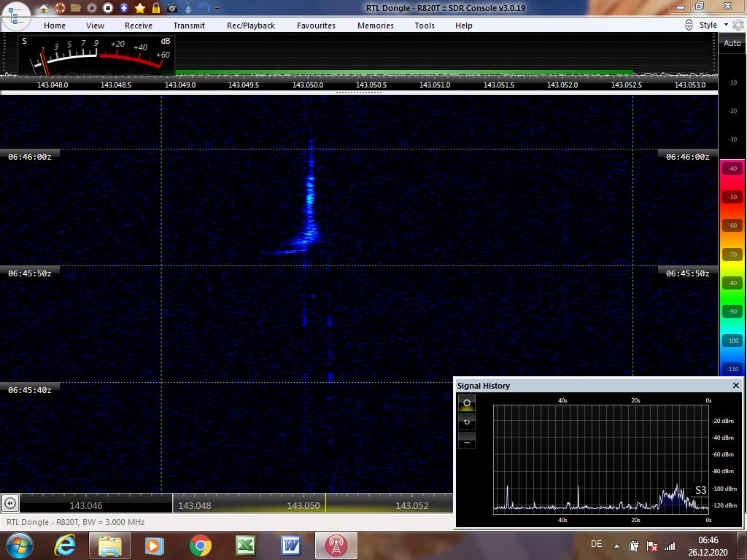Screen dimensions: 747x560
Task: Close the Signal History panel
Action: (x=736, y=385)
